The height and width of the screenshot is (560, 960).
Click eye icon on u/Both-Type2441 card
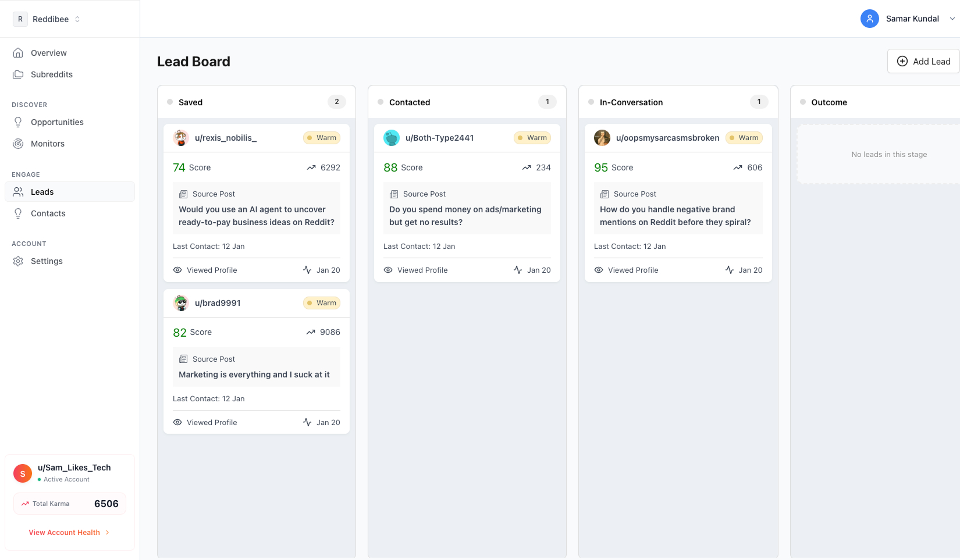coord(388,270)
